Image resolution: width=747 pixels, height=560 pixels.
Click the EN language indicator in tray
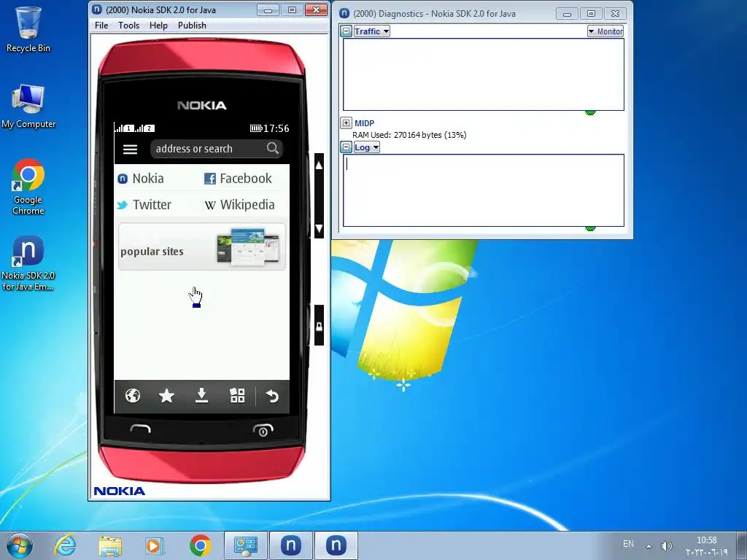[628, 544]
